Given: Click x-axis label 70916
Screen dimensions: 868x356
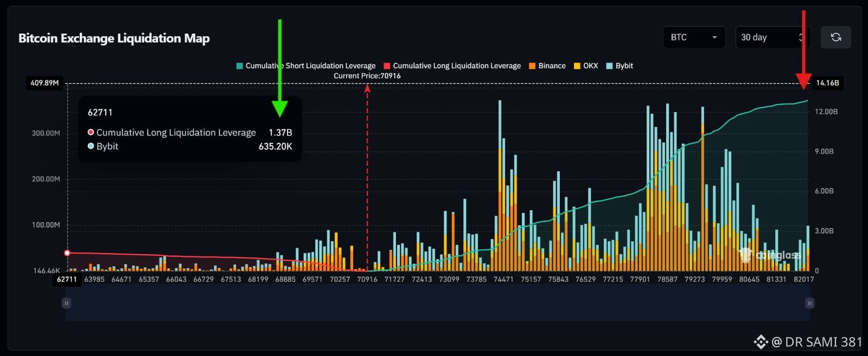Looking at the screenshot, I should [367, 279].
